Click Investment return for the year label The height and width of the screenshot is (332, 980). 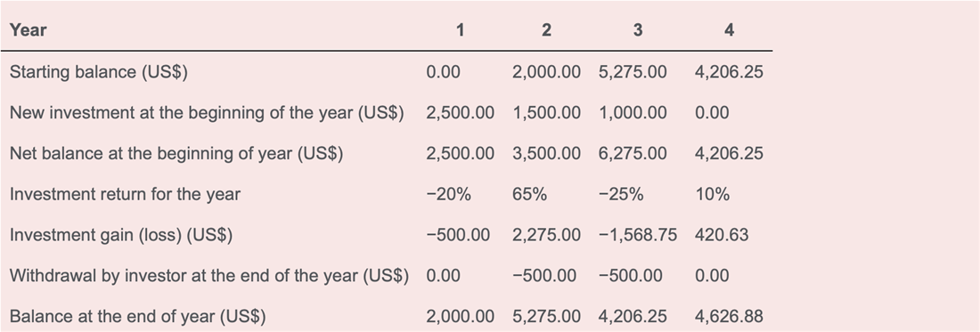[x=125, y=194]
